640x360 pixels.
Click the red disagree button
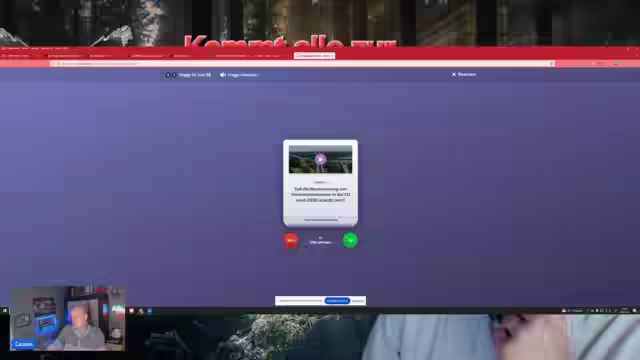tap(291, 240)
